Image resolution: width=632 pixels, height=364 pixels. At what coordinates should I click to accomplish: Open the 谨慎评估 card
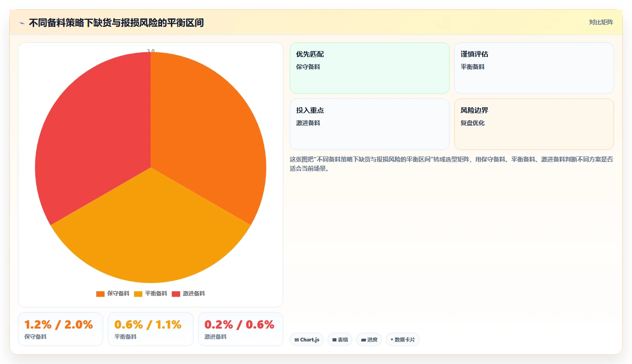click(534, 68)
